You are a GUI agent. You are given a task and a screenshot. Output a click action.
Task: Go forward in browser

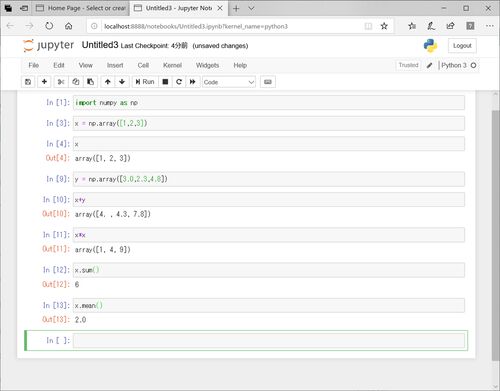tap(29, 26)
